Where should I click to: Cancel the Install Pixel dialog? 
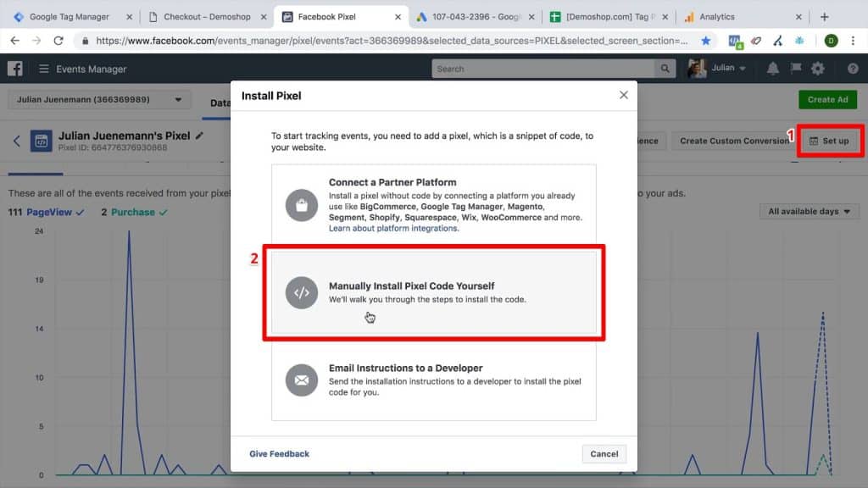[x=604, y=454]
